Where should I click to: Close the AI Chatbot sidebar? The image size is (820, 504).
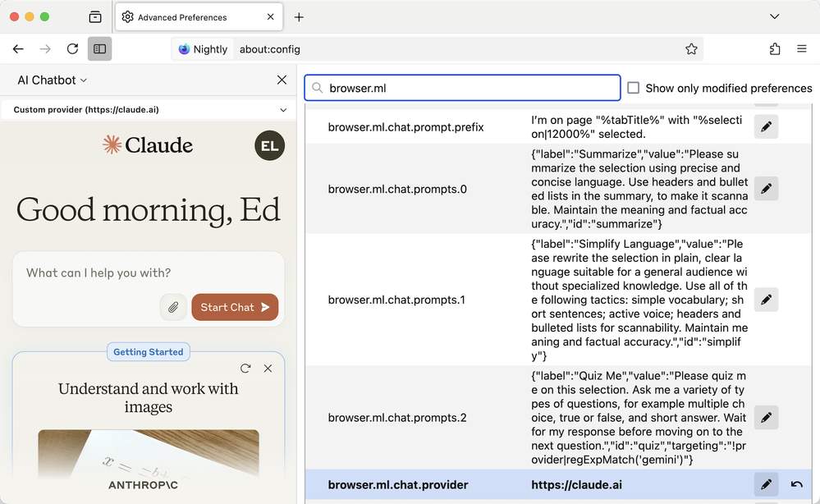pos(282,80)
